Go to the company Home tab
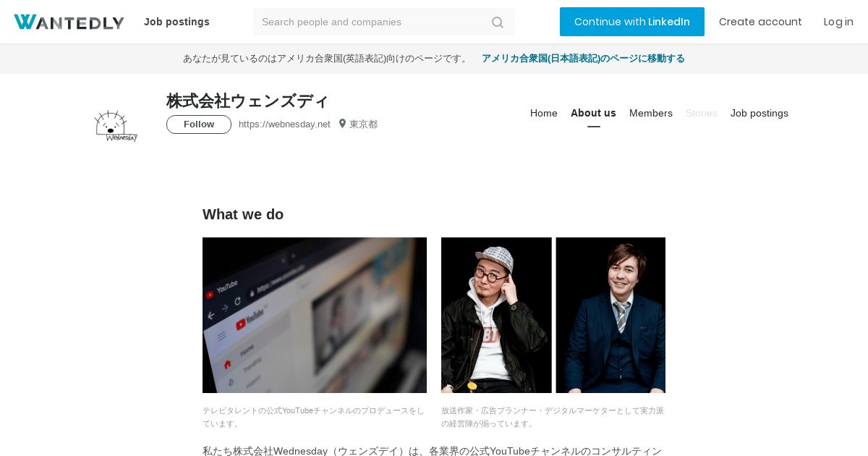This screenshot has width=868, height=456. click(x=544, y=113)
